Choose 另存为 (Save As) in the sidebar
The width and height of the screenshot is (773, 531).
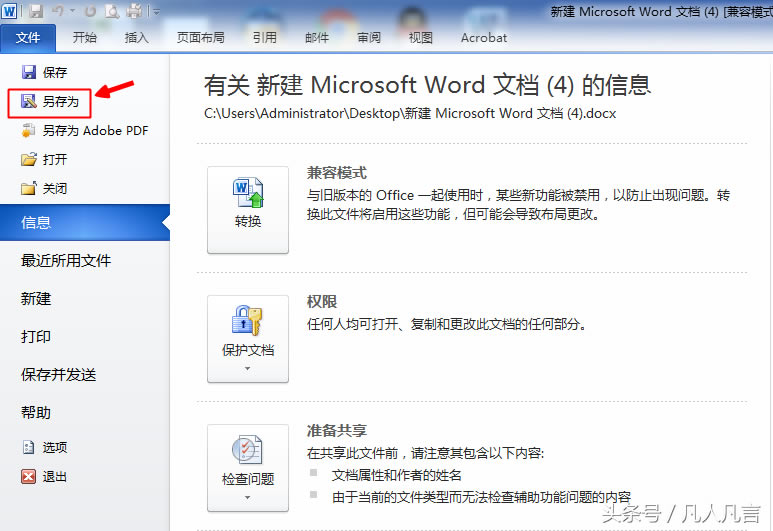59,101
